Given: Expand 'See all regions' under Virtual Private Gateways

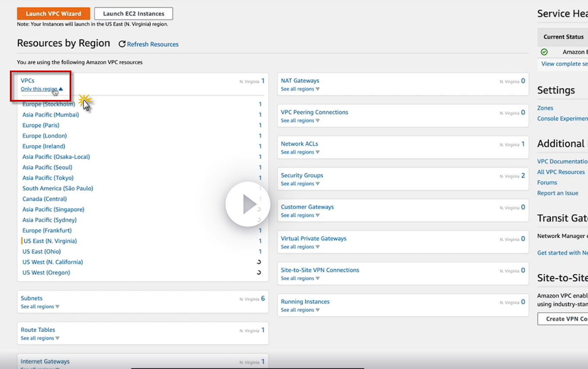Looking at the screenshot, I should [300, 247].
